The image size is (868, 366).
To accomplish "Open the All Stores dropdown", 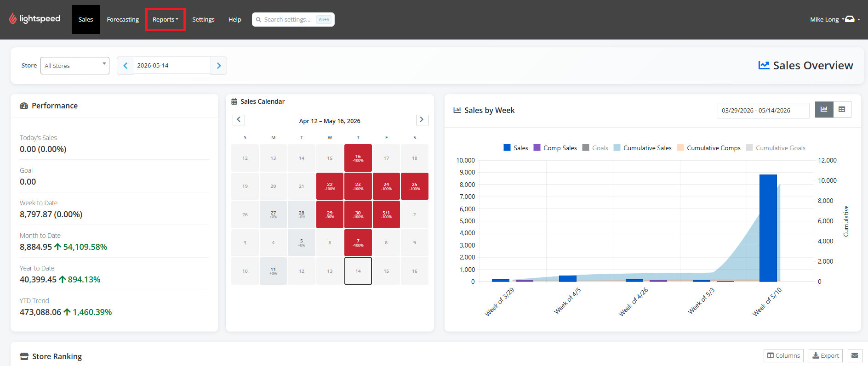I will [x=75, y=66].
